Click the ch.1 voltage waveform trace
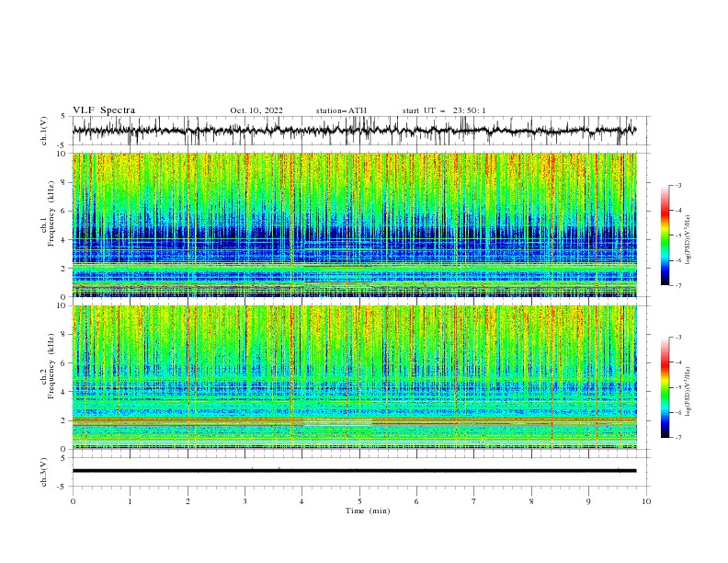Viewport: 728px width, 563px height. tap(354, 130)
